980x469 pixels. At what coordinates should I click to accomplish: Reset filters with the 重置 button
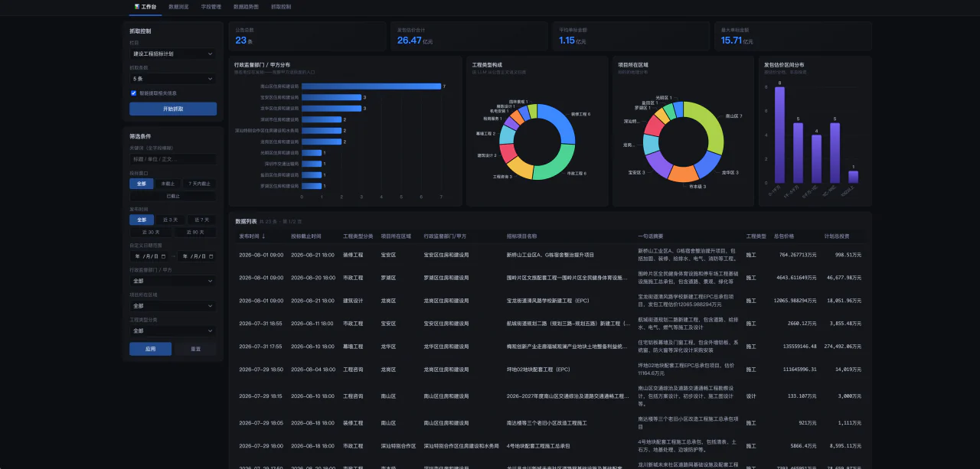[195, 349]
